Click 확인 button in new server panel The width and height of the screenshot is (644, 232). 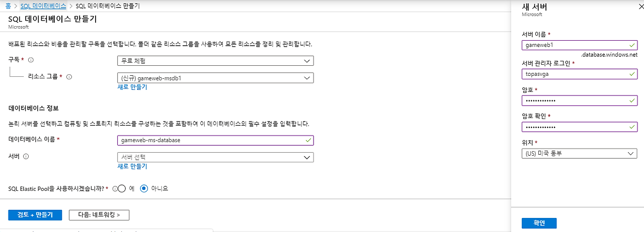(x=539, y=223)
